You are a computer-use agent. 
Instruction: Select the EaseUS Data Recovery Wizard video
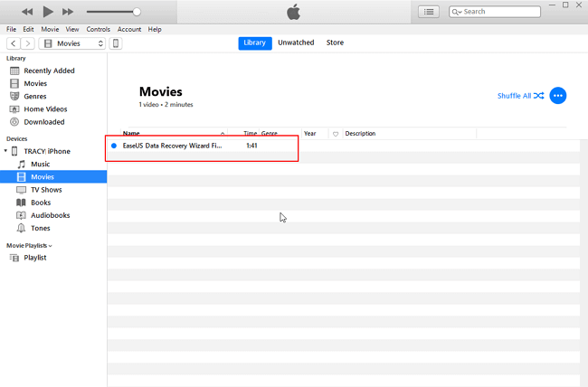pyautogui.click(x=172, y=146)
